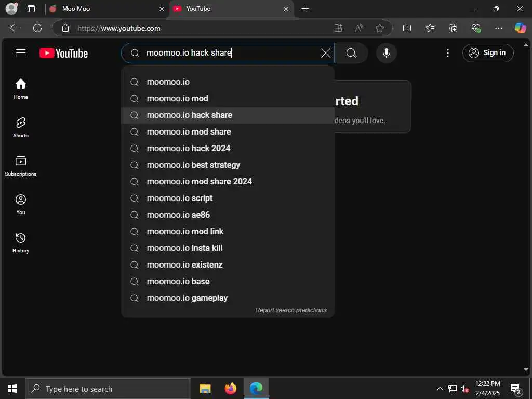The width and height of the screenshot is (532, 399).
Task: Pick 'moomoo.io best strategy' suggestion
Action: pyautogui.click(x=228, y=165)
